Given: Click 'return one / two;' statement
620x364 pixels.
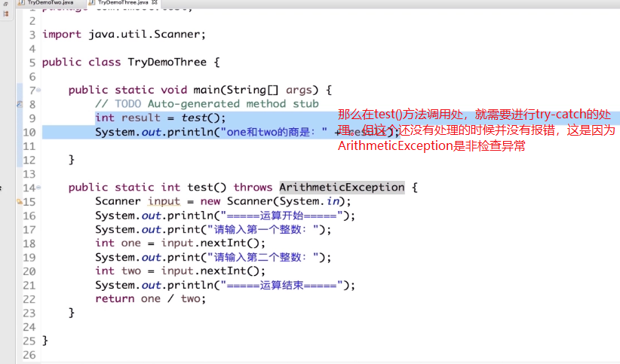Looking at the screenshot, I should (151, 298).
